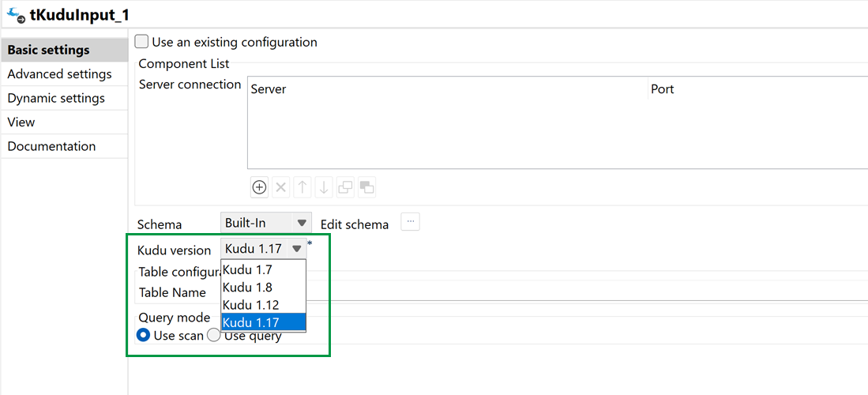The width and height of the screenshot is (868, 395).
Task: Click the empty server connection table area
Action: coord(558,134)
